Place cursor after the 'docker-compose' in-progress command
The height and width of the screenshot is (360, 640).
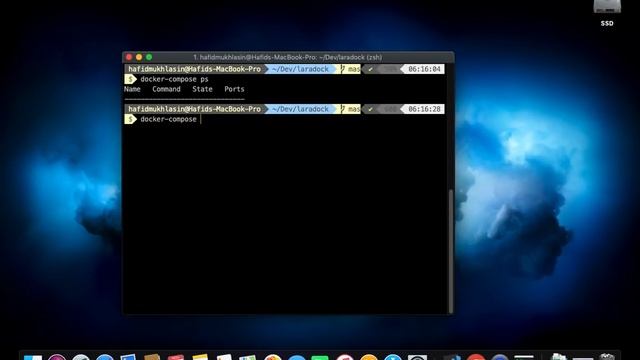click(201, 119)
